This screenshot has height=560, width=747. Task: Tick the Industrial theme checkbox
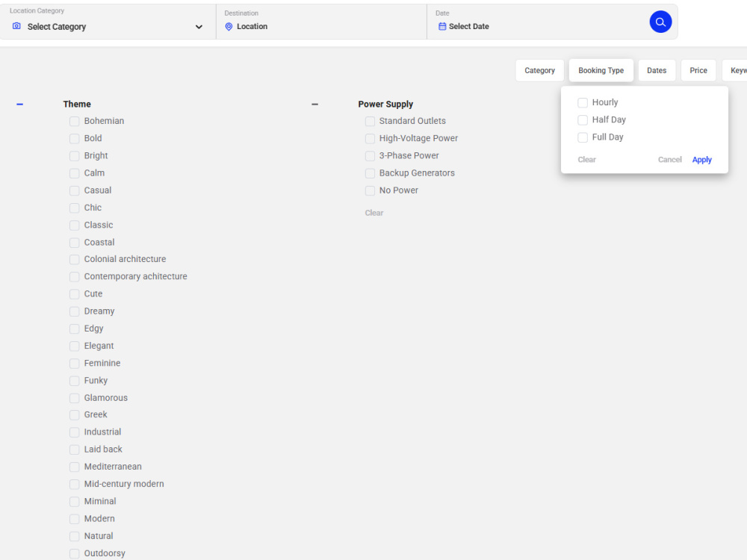tap(74, 432)
